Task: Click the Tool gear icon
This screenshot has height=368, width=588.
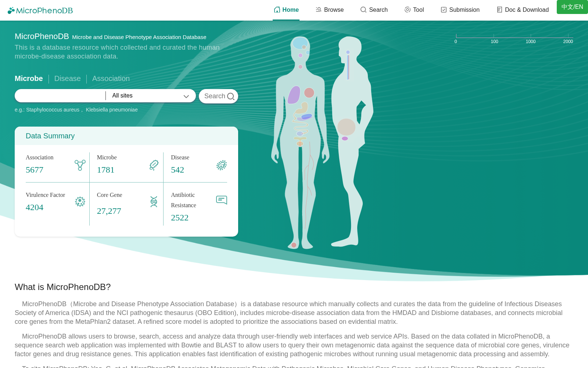Action: coord(408,10)
